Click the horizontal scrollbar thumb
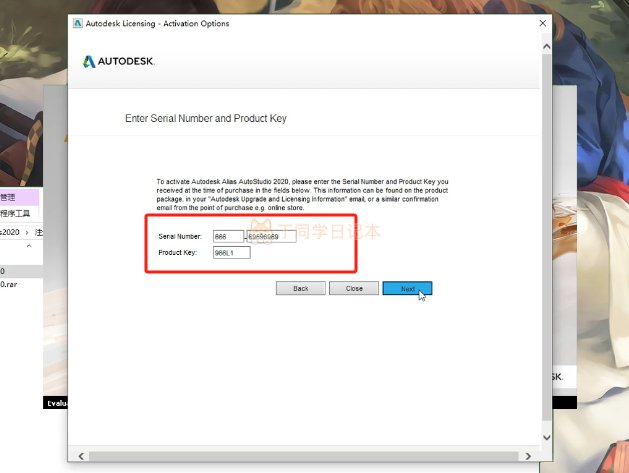Viewport: 629px width, 473px height. point(304,456)
